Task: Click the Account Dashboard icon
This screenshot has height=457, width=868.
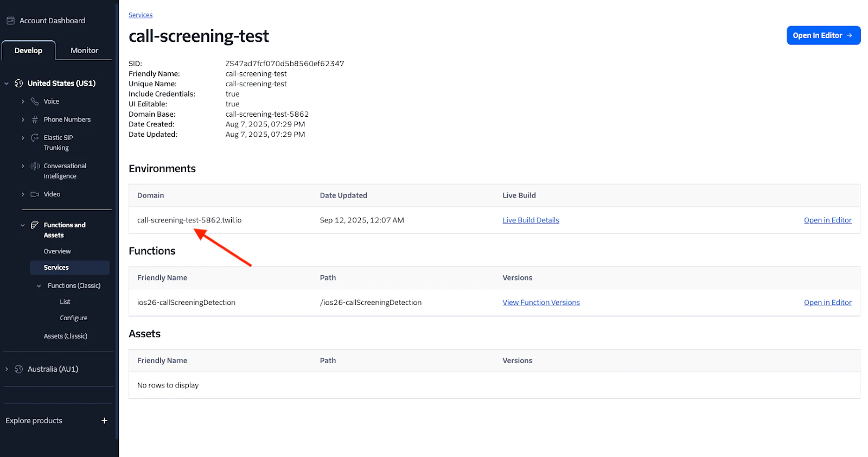Action: point(10,21)
